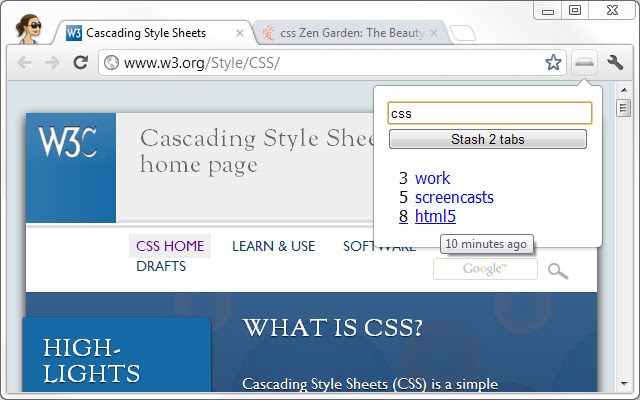The height and width of the screenshot is (400, 640).
Task: Click the scrollbar up arrow
Action: tap(624, 89)
